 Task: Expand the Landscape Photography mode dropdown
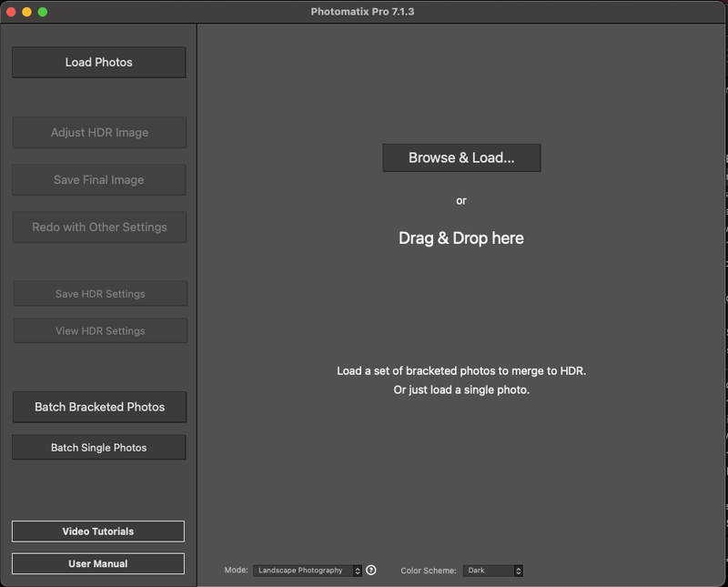(x=308, y=571)
